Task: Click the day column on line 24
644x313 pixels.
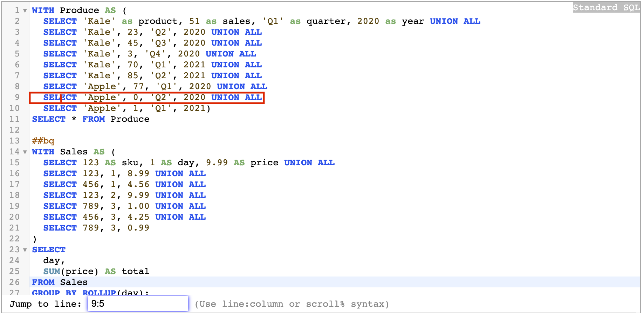Action: click(52, 261)
